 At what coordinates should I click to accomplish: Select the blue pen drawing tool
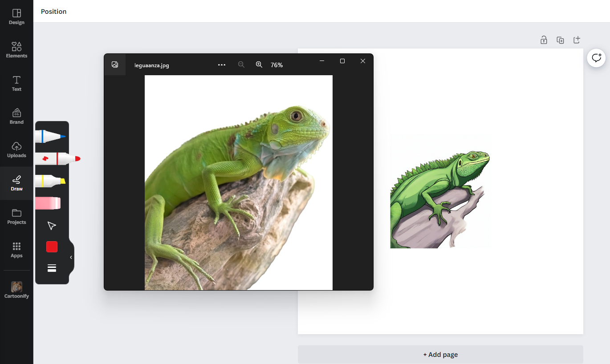50,136
